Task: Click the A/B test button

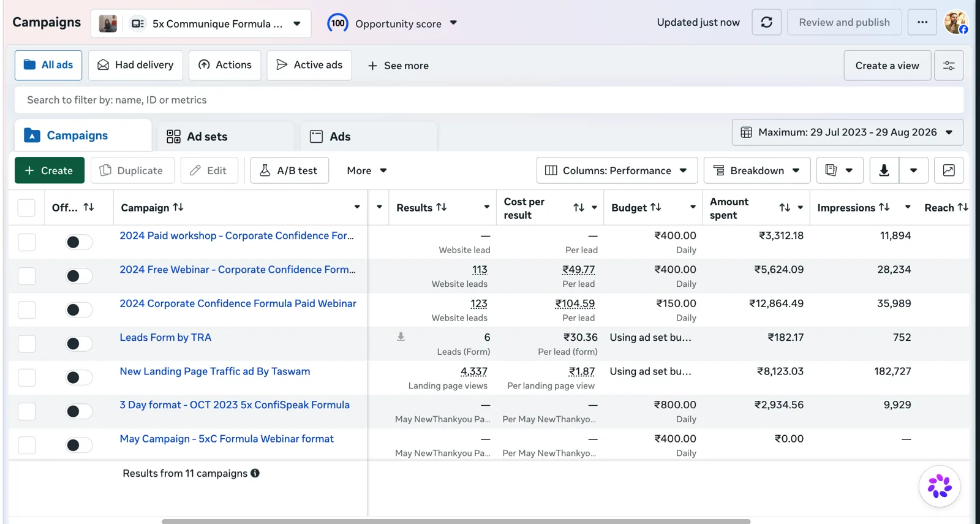Action: click(290, 170)
